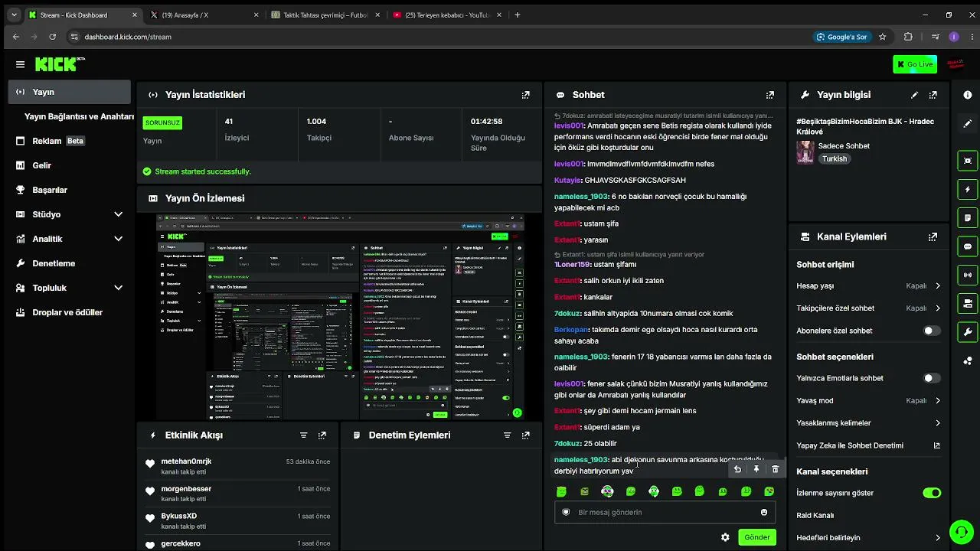The height and width of the screenshot is (551, 980).
Task: Switch to the Anasayfa / X browser tab
Action: pyautogui.click(x=203, y=15)
